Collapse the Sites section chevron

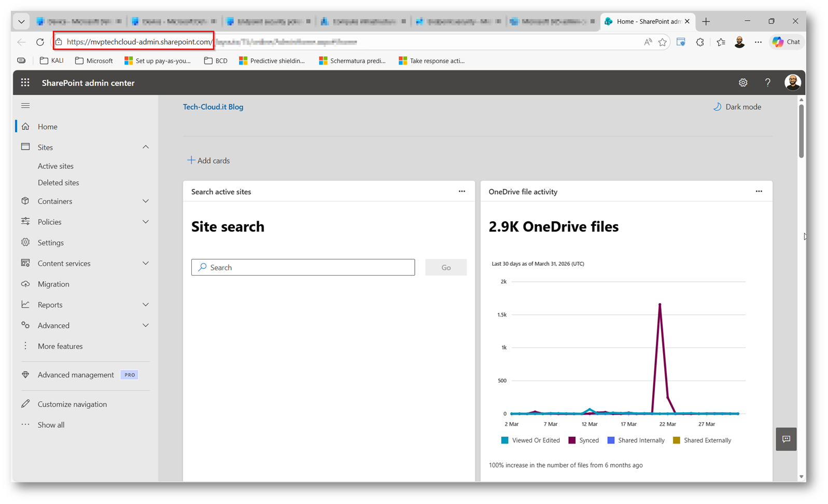[146, 147]
